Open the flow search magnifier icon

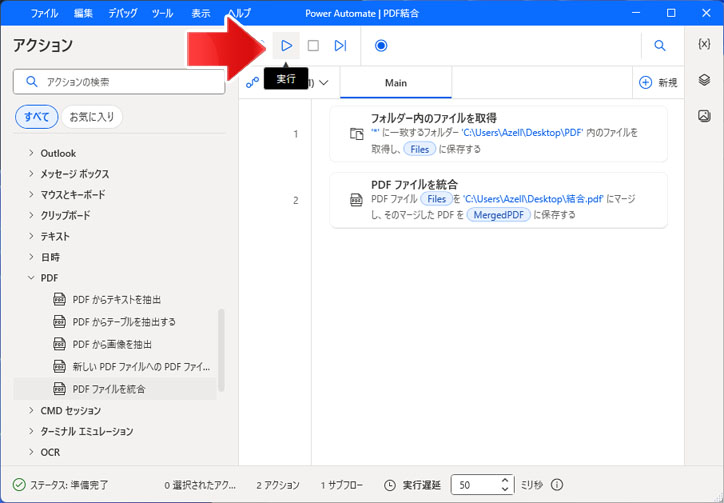660,46
